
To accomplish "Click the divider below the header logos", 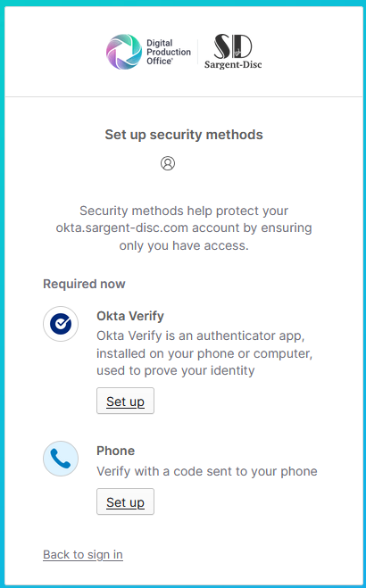I will click(184, 96).
